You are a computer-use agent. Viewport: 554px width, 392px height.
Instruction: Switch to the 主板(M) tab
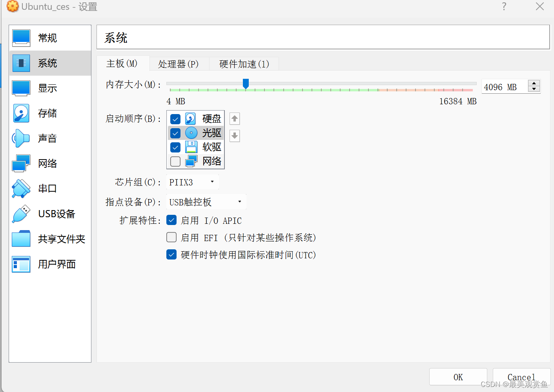123,64
